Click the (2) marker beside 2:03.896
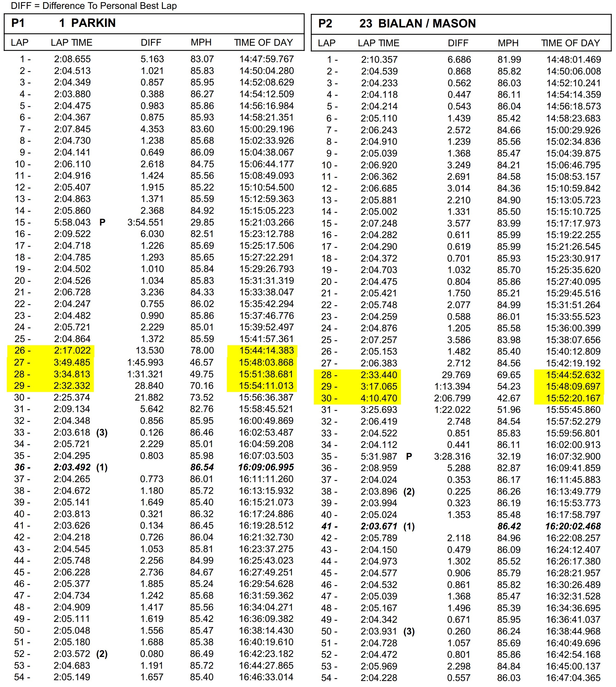Screen dimensions: 616x687 pyautogui.click(x=409, y=491)
